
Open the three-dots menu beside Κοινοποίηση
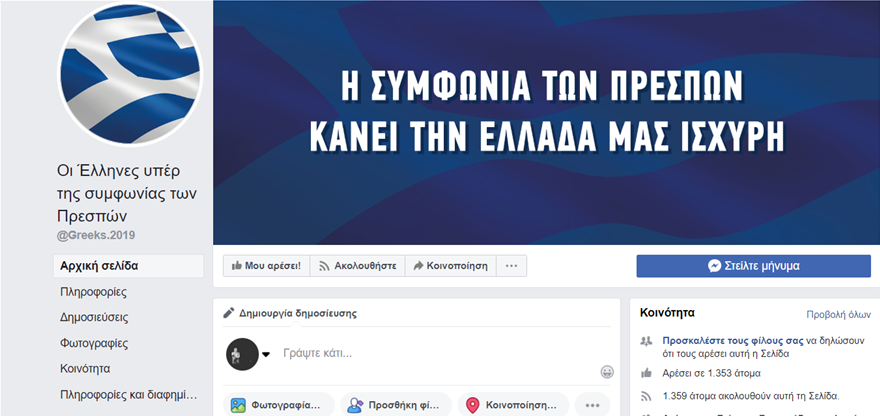[511, 266]
